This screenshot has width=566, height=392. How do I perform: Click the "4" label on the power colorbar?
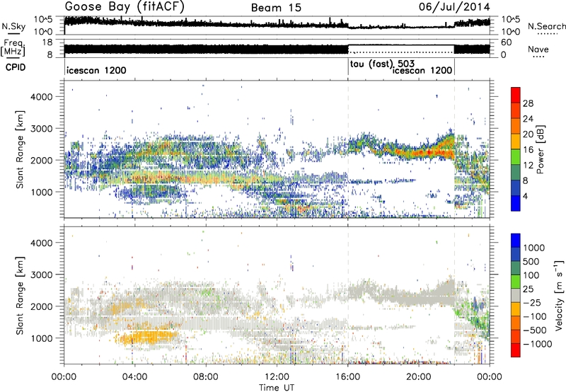coord(525,197)
